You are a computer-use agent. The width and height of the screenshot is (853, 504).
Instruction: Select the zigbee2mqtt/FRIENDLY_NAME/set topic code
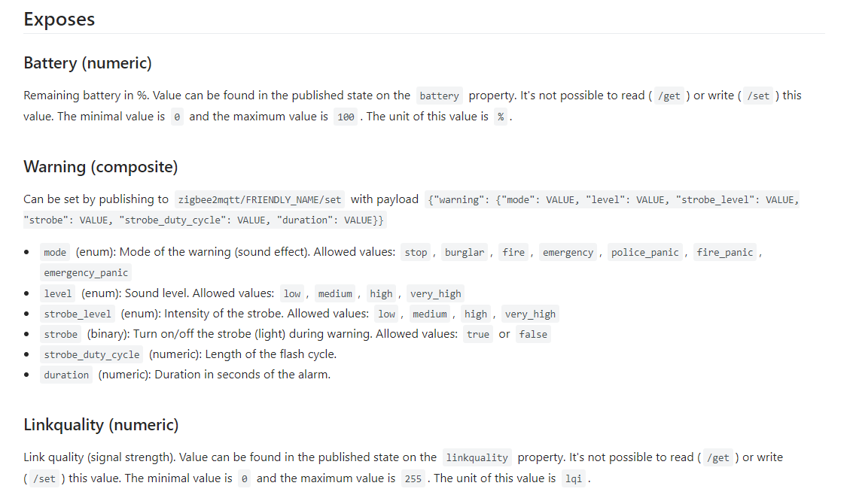point(260,200)
